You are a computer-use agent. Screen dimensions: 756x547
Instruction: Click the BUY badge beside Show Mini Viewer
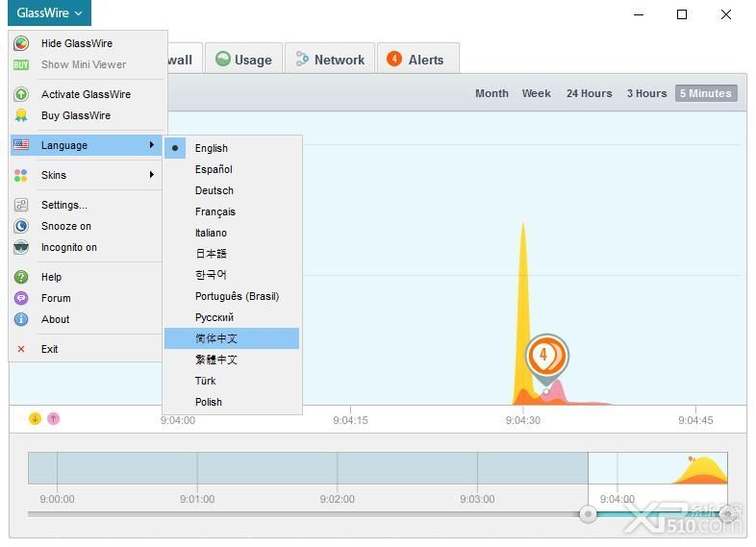(21, 64)
